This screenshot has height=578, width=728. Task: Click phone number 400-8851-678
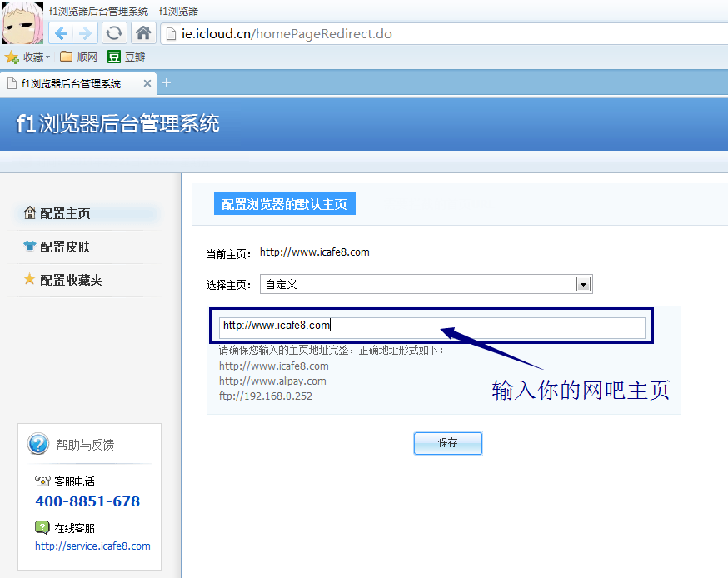coord(87,501)
